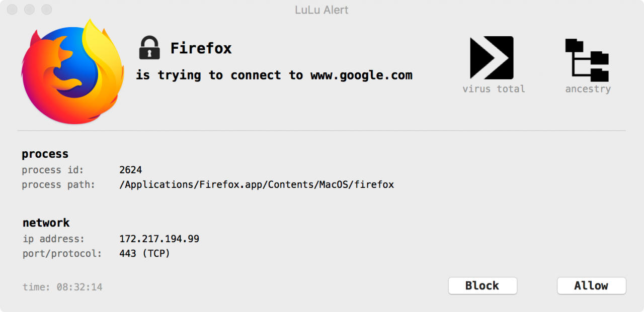Allow the Firefox connection

591,285
